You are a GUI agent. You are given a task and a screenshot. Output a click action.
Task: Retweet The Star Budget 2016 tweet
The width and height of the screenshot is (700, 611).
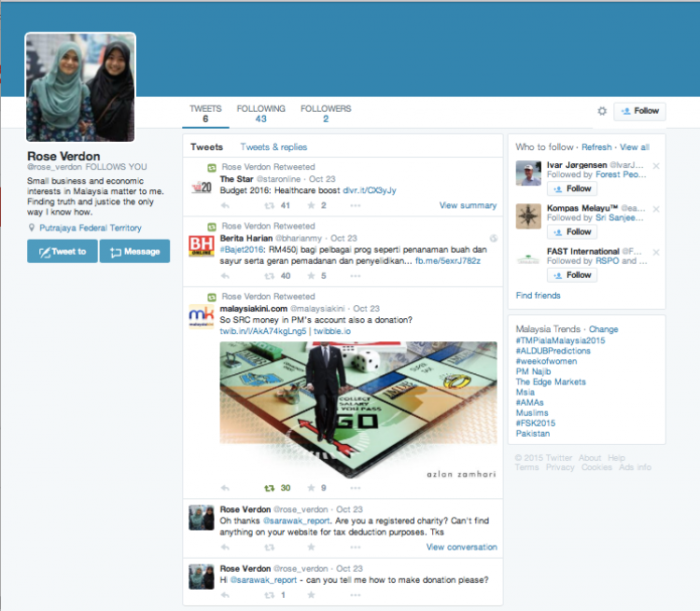tap(269, 206)
